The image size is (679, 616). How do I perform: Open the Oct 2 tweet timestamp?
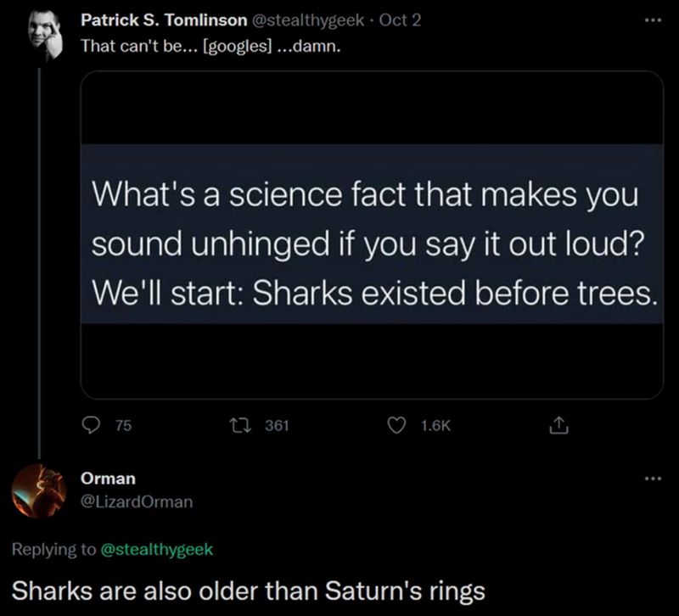tap(403, 20)
